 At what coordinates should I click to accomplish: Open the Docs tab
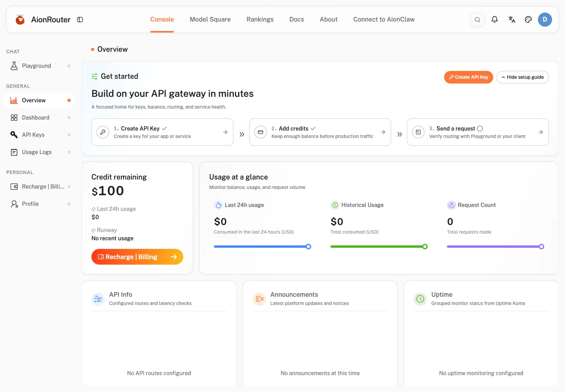pos(297,20)
